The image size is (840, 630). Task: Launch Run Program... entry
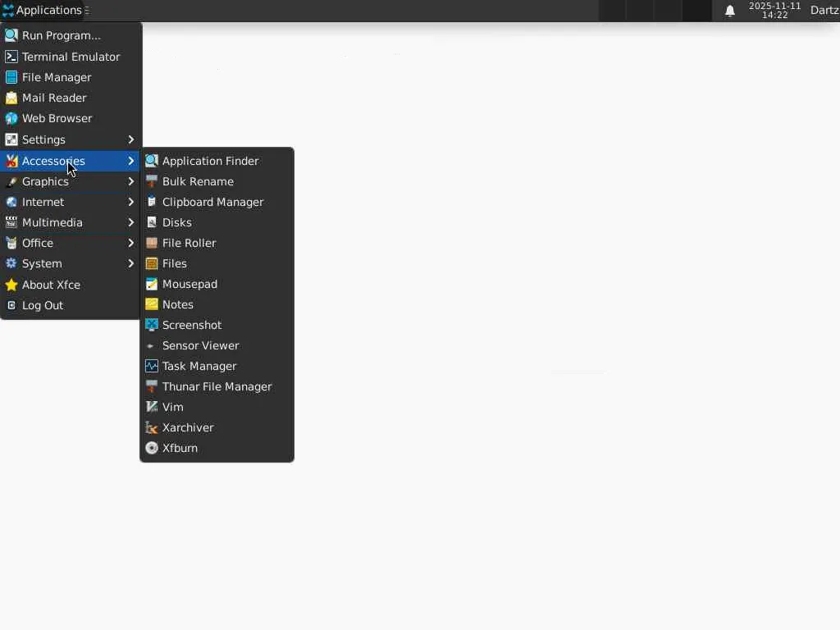click(x=71, y=35)
